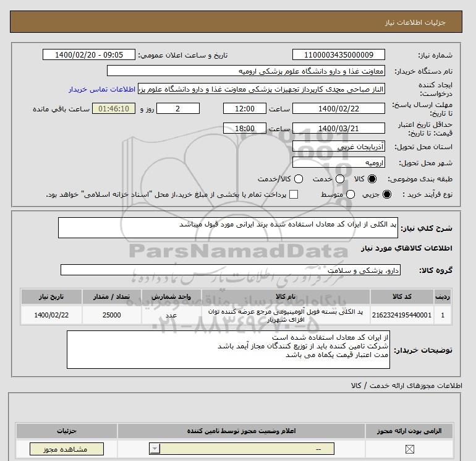The image size is (476, 461).
Task: Toggle the اسناد خزانه اسلامی payment checkbox
Action: pos(294,194)
